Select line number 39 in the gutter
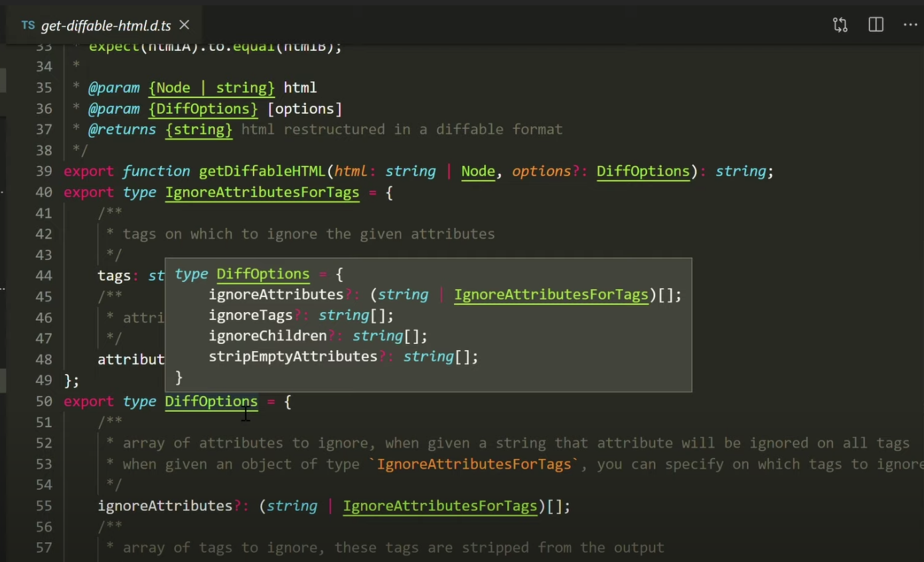 coord(44,171)
